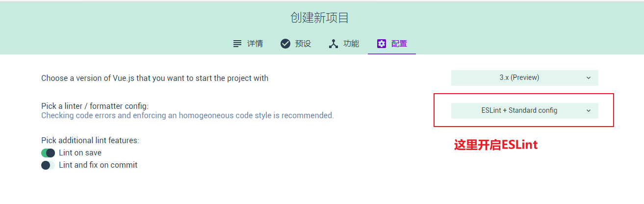This screenshot has width=644, height=204.
Task: Click the 配置 gear icon
Action: coord(382,44)
